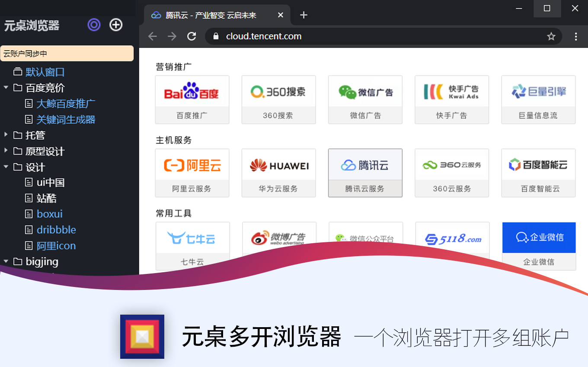Click the folder icon beside 原型设计

(18, 151)
